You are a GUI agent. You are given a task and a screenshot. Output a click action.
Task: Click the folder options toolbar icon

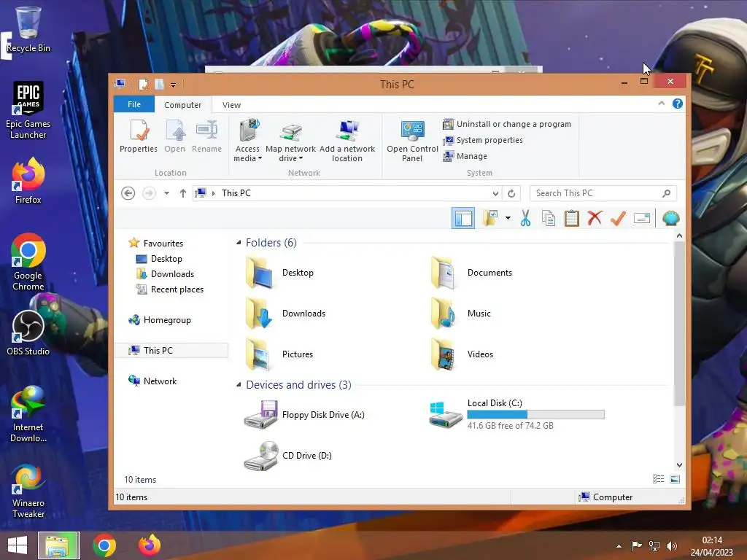coord(489,218)
